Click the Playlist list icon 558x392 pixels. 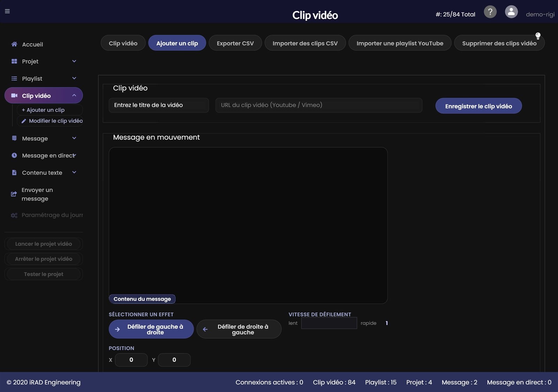(x=14, y=78)
